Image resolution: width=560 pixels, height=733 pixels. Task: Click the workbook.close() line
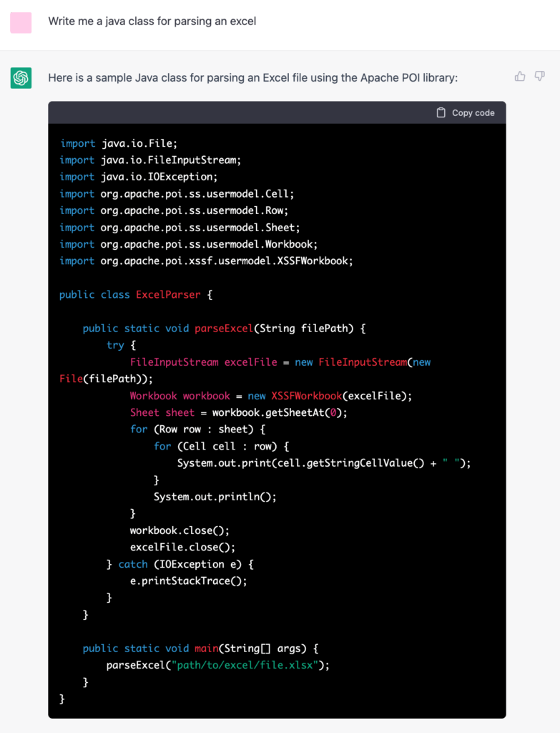point(180,530)
